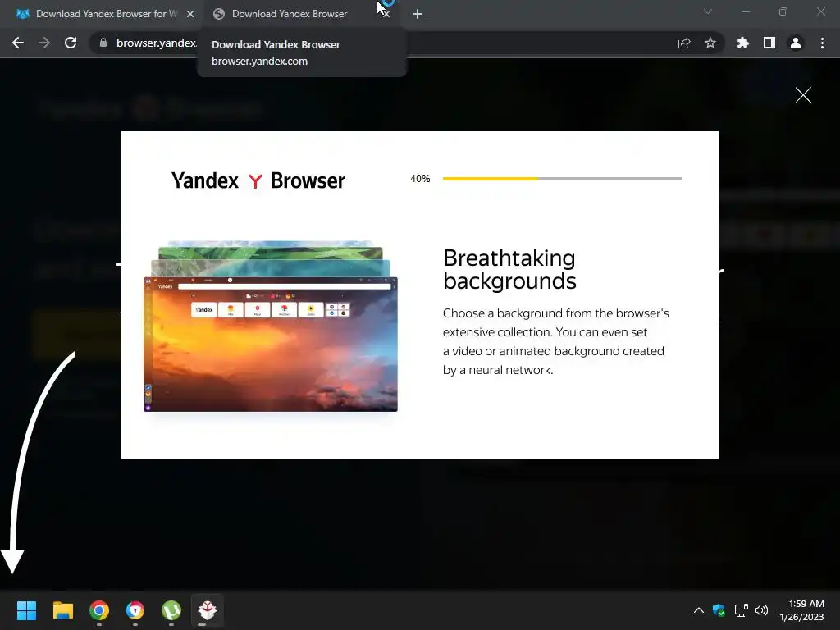Share this page from the address bar
840x630 pixels.
click(684, 43)
